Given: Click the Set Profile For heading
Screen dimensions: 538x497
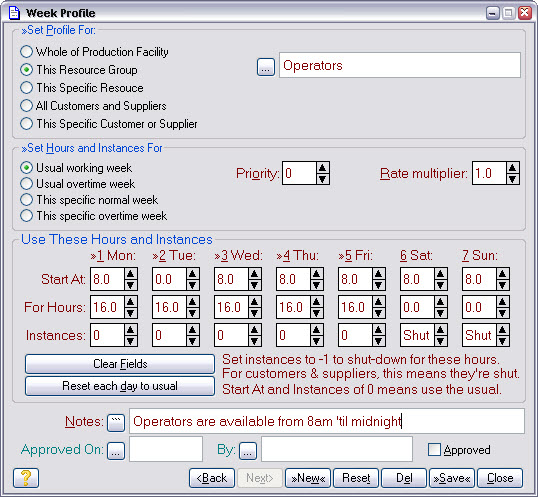Looking at the screenshot, I should (x=58, y=30).
